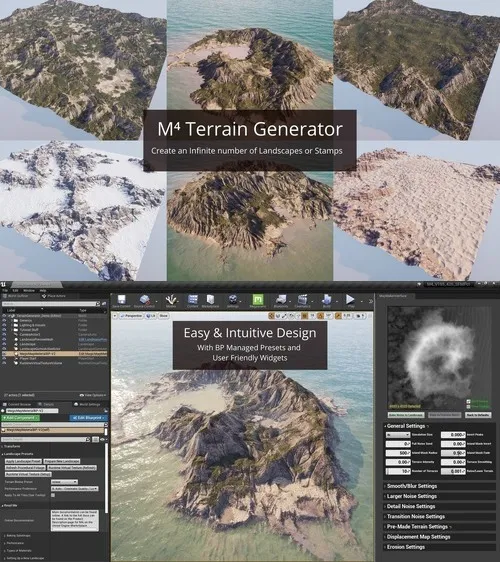Click the outliner search field
The width and height of the screenshot is (500, 562).
click(x=51, y=304)
